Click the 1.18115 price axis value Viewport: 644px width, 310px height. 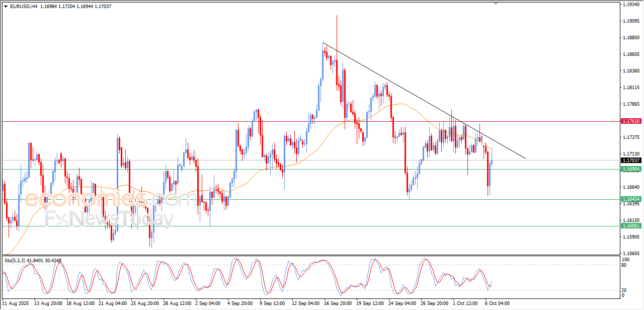(631, 88)
